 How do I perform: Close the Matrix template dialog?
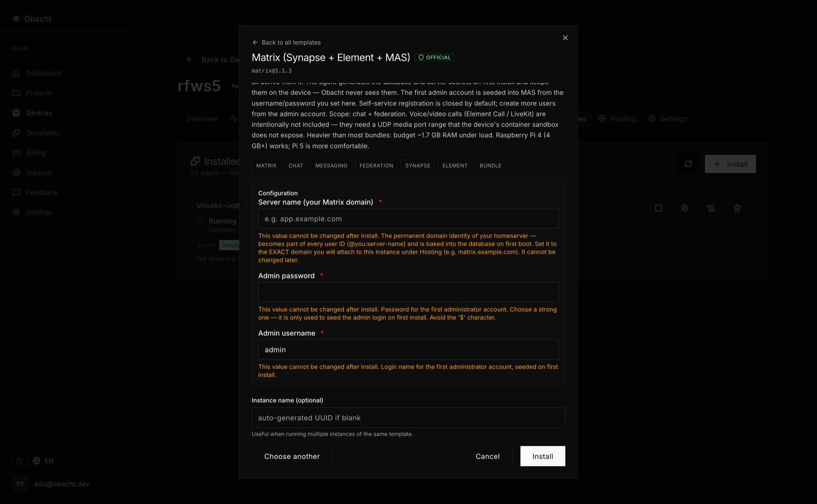pyautogui.click(x=565, y=38)
